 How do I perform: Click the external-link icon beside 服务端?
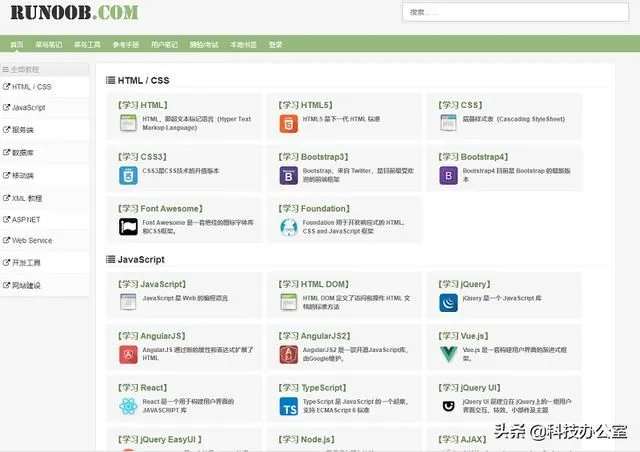(6, 130)
